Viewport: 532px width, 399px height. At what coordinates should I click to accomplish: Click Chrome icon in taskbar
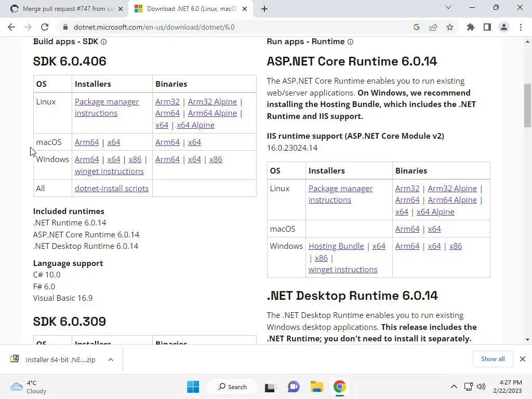tap(340, 387)
